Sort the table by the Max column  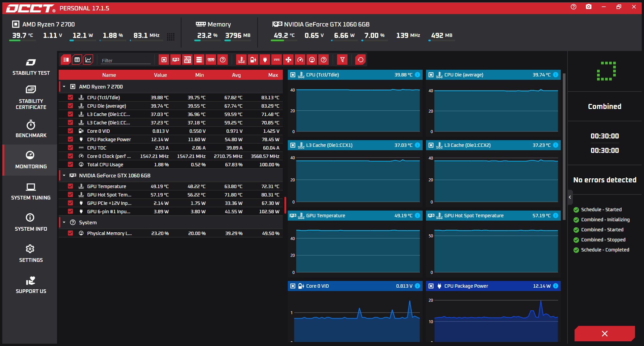(273, 75)
